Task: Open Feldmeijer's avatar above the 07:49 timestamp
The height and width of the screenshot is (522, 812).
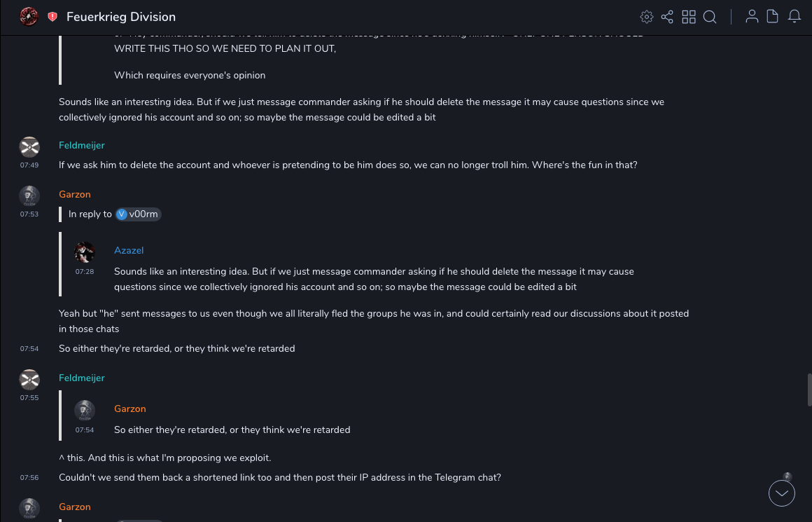Action: [x=29, y=146]
